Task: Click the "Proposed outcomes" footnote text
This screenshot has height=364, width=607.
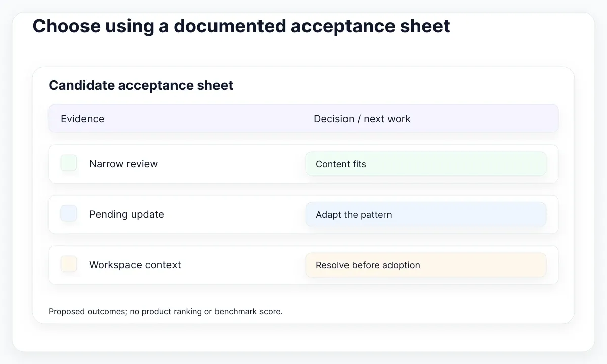Action: (x=165, y=311)
